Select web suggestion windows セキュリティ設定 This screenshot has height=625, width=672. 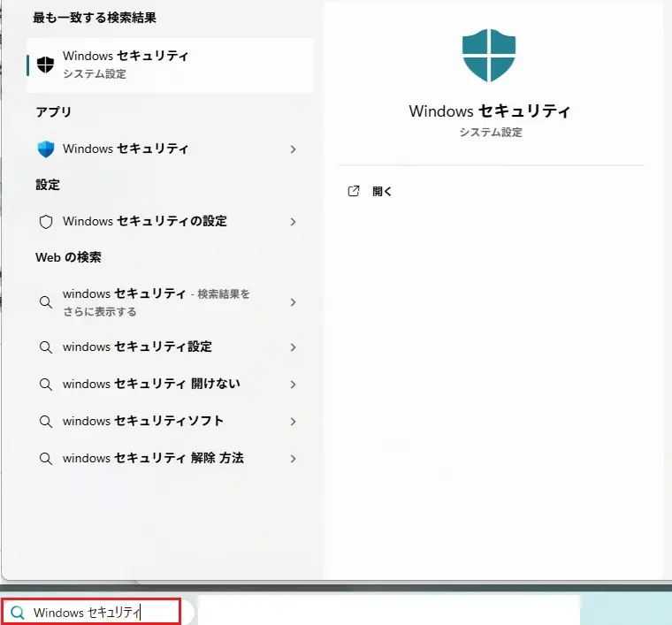[x=170, y=347]
